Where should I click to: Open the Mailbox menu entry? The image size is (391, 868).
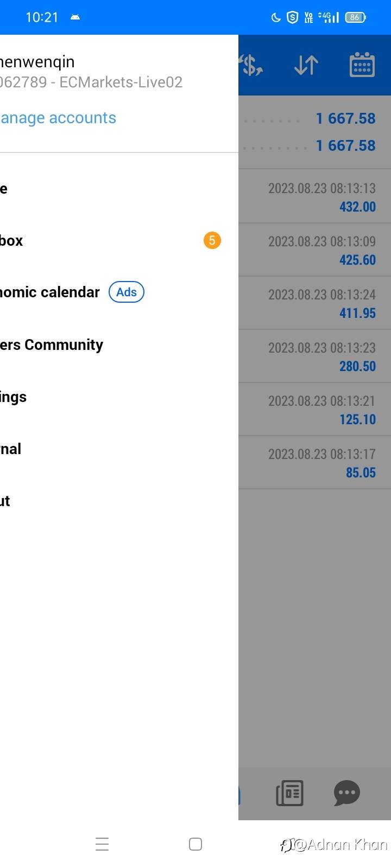[x=11, y=241]
